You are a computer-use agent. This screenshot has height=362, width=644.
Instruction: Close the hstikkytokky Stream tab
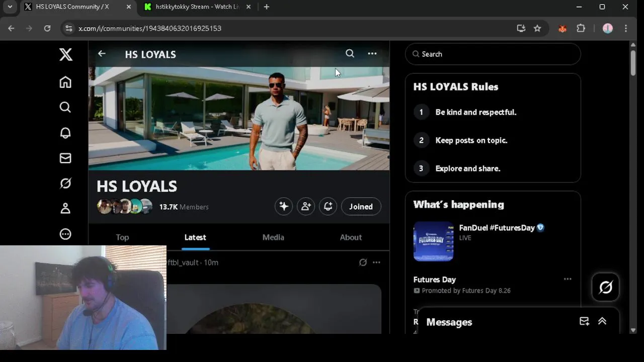click(249, 7)
